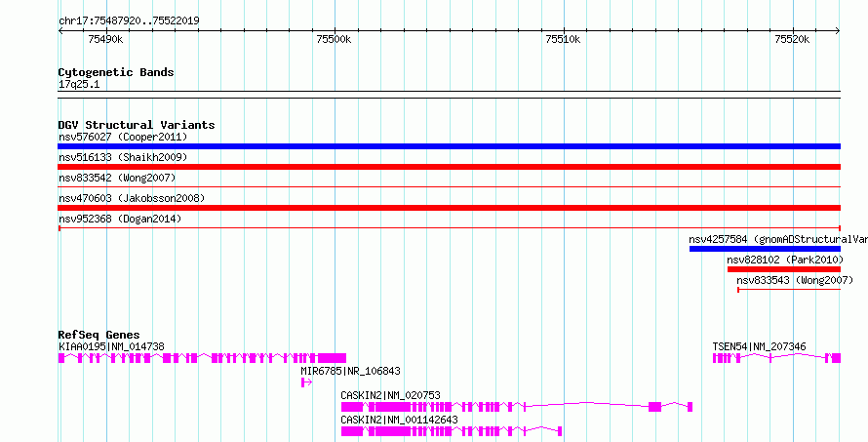
Task: Select the nsv833543 Wong2007 variant line
Action: (x=789, y=290)
